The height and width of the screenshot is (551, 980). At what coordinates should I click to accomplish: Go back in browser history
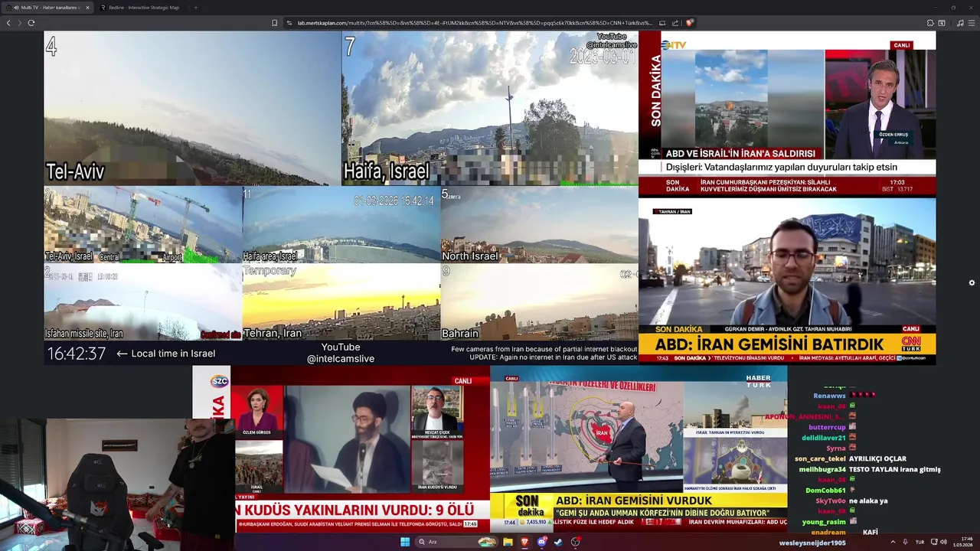8,23
